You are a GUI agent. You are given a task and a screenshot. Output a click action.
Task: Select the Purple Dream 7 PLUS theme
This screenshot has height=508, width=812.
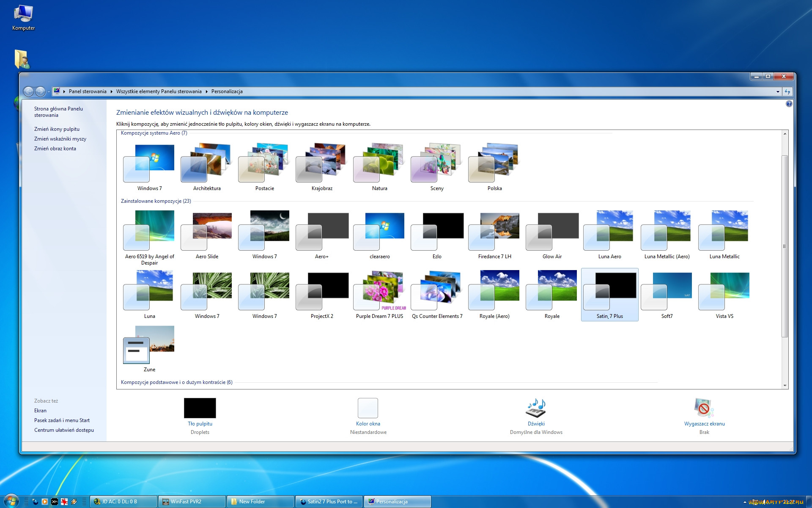379,295
